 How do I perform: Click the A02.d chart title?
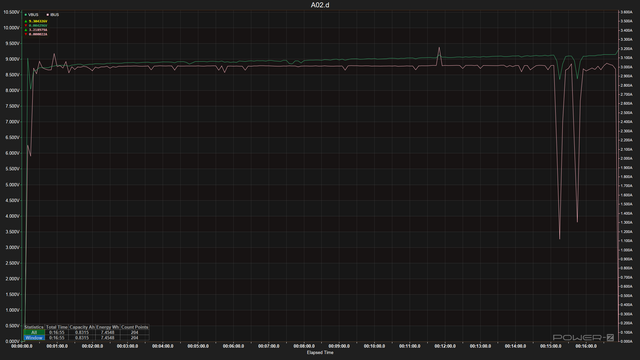(x=320, y=5)
